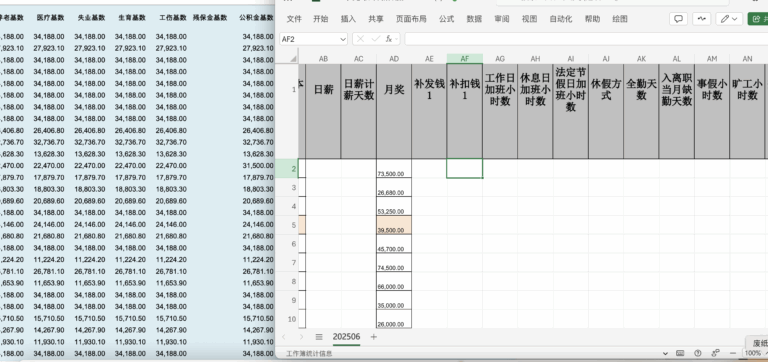
Task: Open the 共享 tab
Action: pos(376,19)
